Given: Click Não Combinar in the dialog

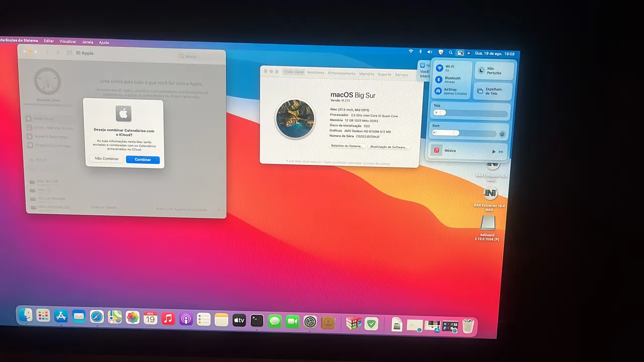Looking at the screenshot, I should coord(107,159).
